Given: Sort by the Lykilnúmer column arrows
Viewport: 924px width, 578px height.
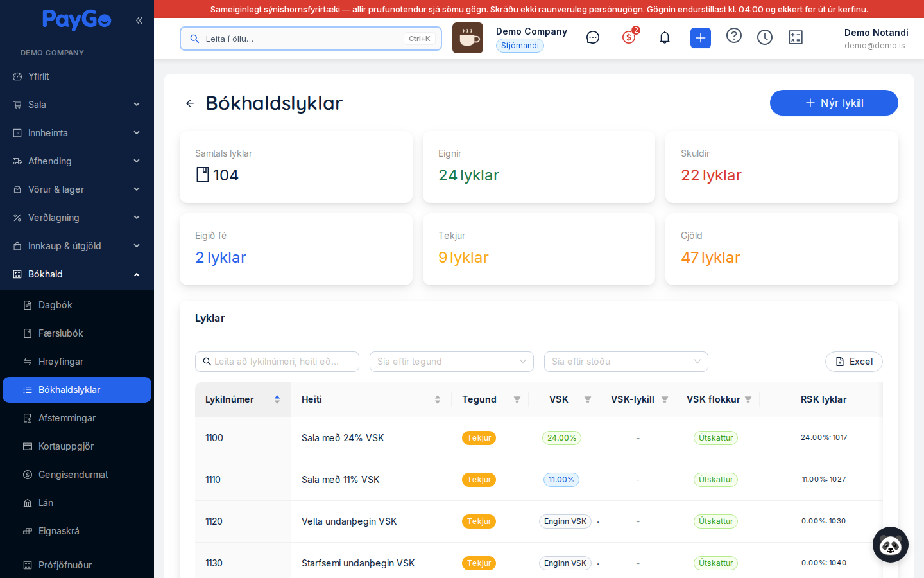Looking at the screenshot, I should [x=277, y=399].
